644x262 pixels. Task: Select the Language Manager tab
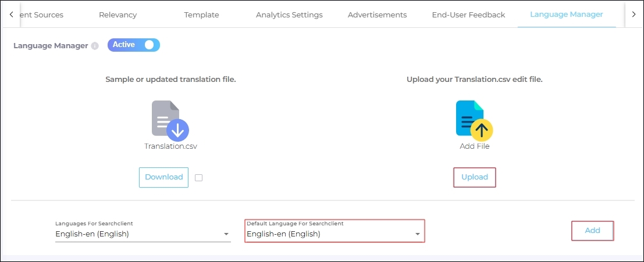tap(566, 15)
